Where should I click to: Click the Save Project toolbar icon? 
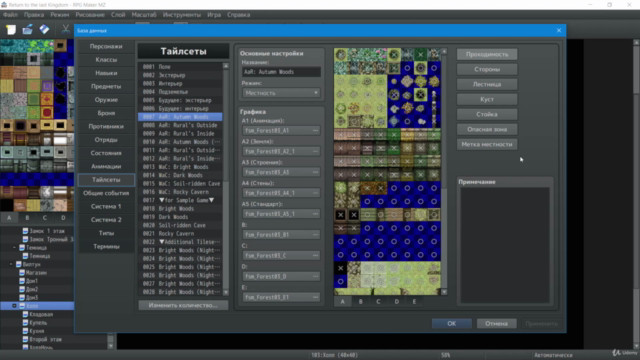pyautogui.click(x=44, y=29)
